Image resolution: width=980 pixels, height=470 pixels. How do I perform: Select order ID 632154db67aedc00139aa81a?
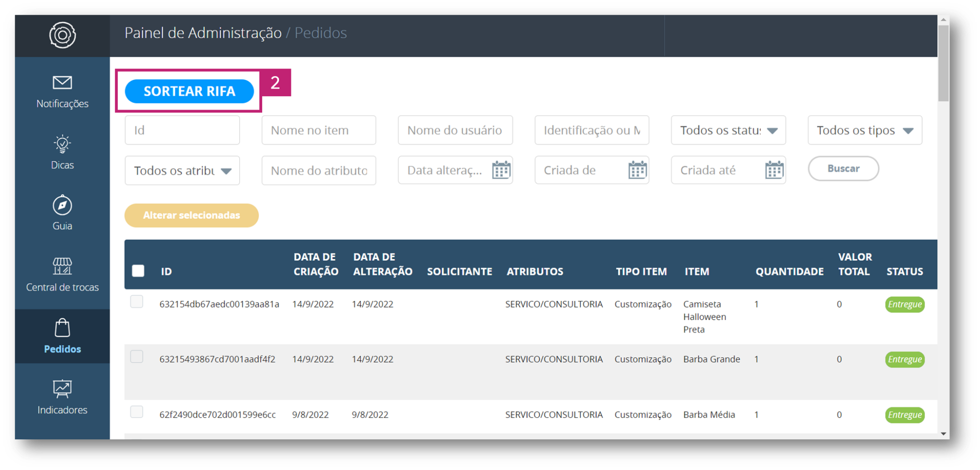tap(219, 304)
